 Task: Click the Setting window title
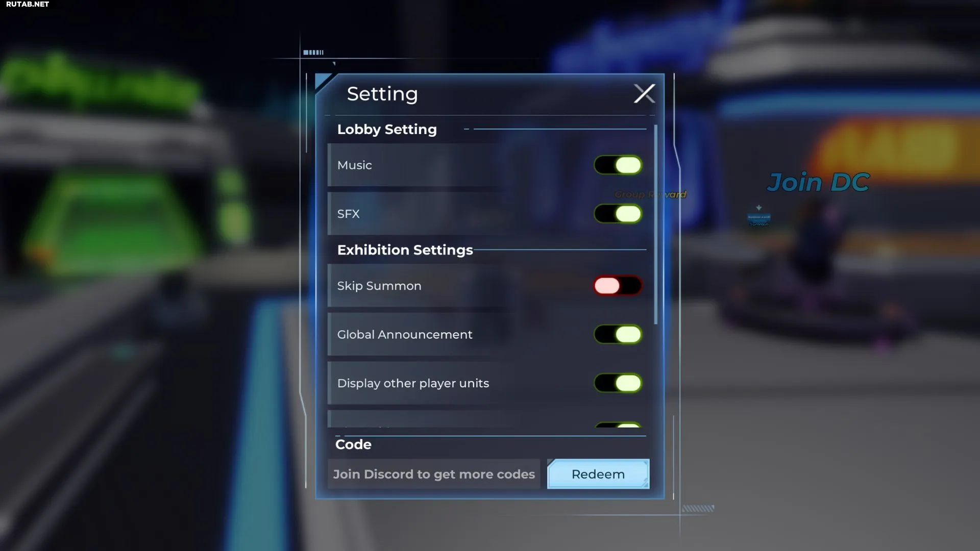382,94
